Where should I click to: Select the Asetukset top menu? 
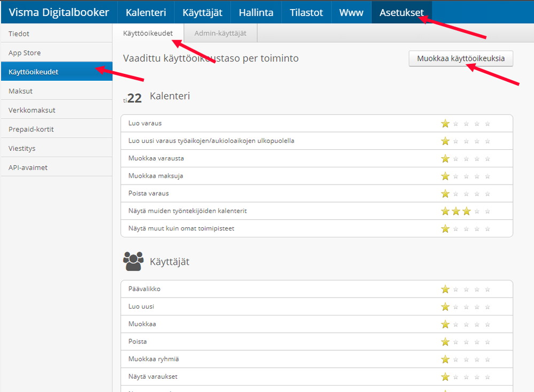[401, 13]
